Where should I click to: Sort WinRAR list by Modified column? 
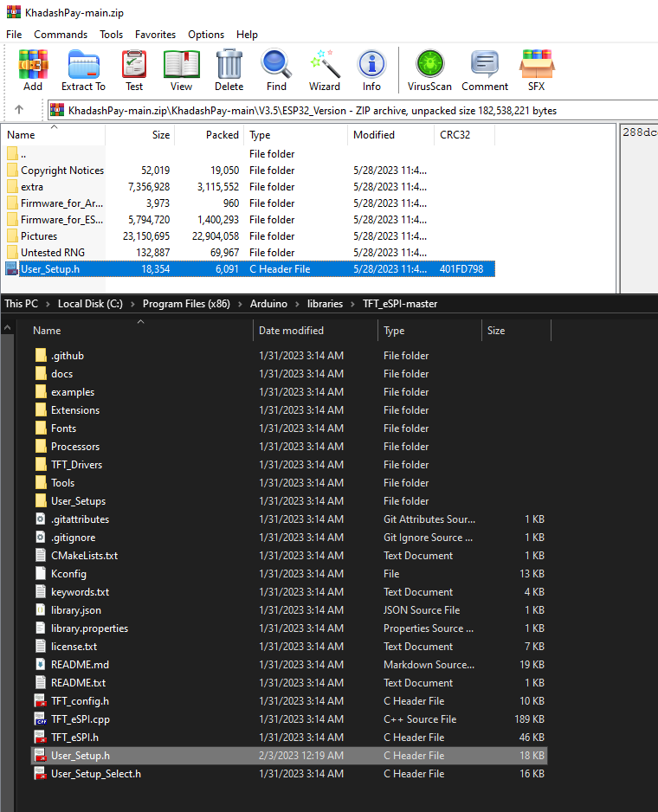click(390, 135)
